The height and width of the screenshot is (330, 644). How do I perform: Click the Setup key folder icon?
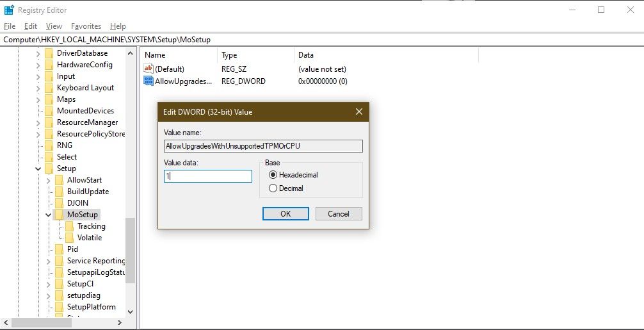click(x=49, y=168)
